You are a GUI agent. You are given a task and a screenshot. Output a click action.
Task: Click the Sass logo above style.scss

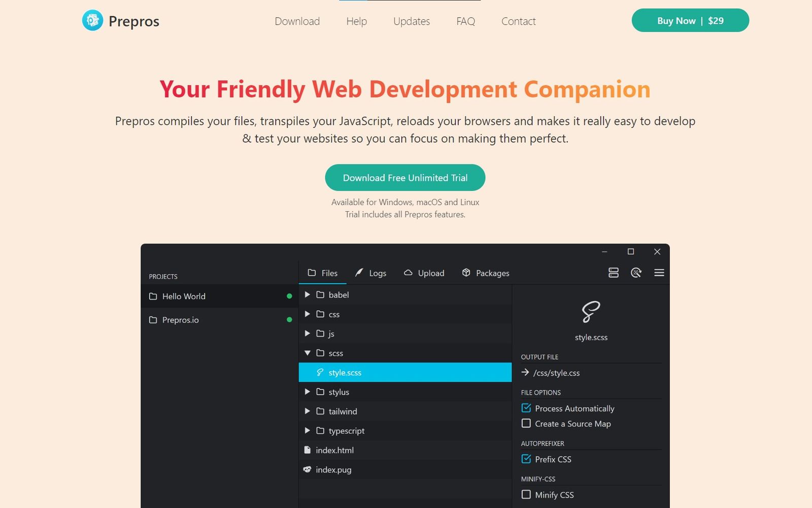591,312
